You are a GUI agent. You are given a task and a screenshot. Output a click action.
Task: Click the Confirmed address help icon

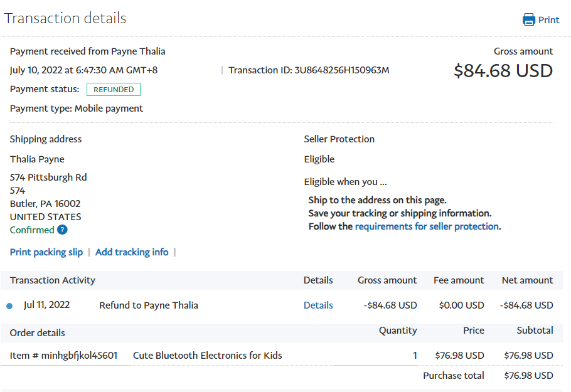[x=62, y=230]
